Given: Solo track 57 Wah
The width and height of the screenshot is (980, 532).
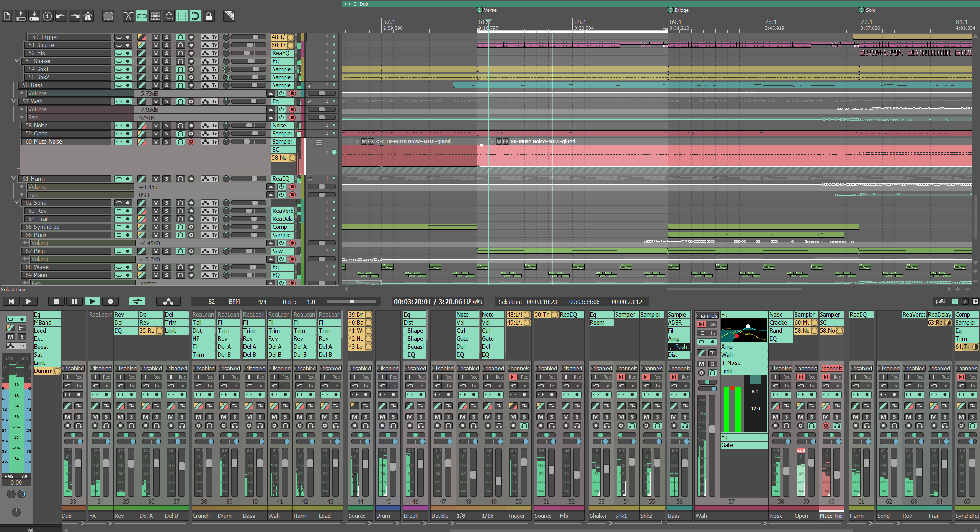Looking at the screenshot, I should pos(167,101).
